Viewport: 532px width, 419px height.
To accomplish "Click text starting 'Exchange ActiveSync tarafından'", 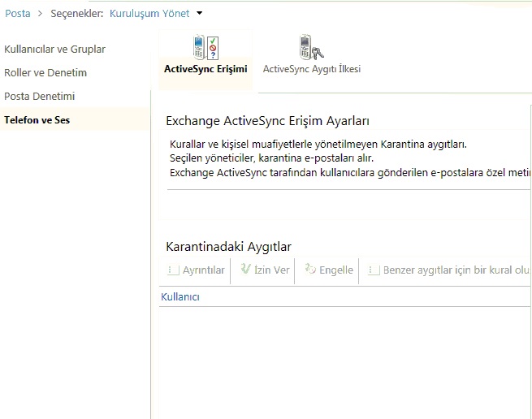I will click(350, 173).
